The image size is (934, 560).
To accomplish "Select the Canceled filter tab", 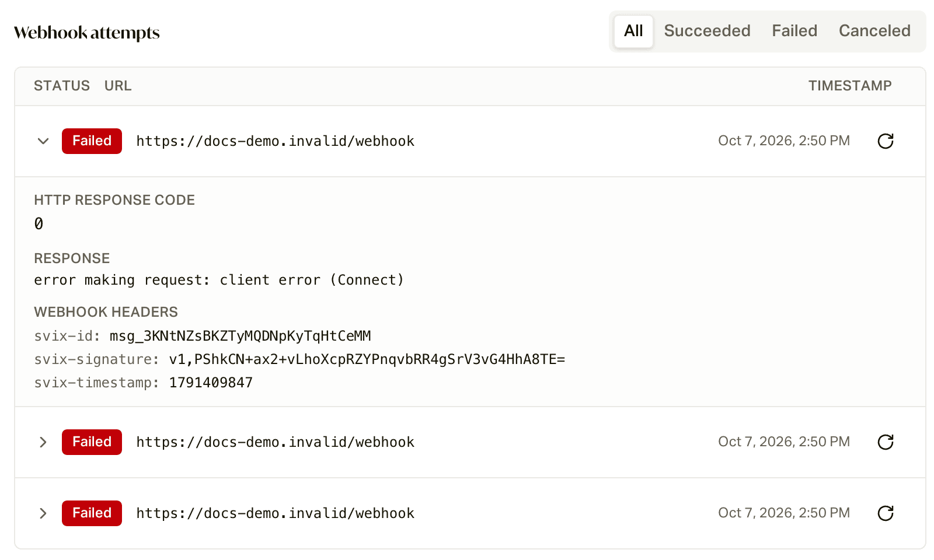I will (874, 31).
